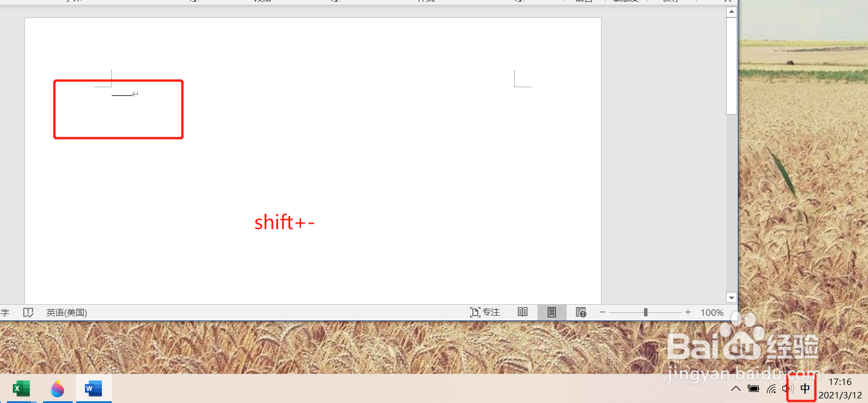Open the Paint 3D droplet taskbar icon
This screenshot has height=403, width=868.
pos(57,388)
